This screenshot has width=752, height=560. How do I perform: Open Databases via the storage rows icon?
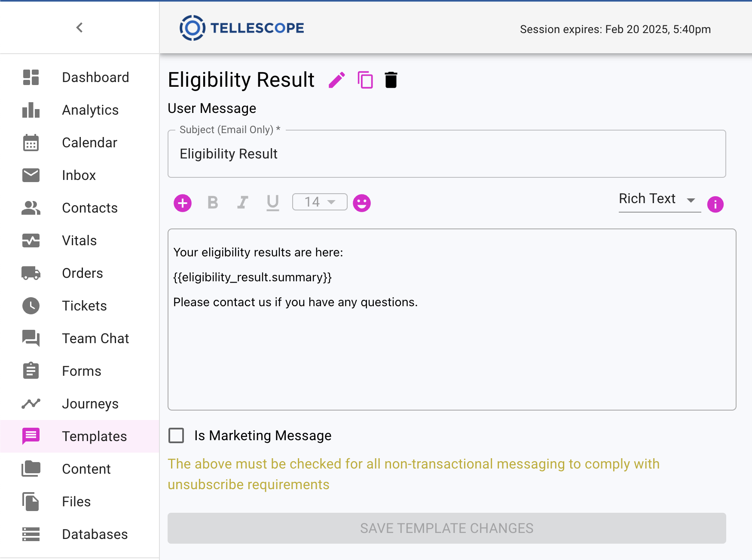[x=31, y=534]
